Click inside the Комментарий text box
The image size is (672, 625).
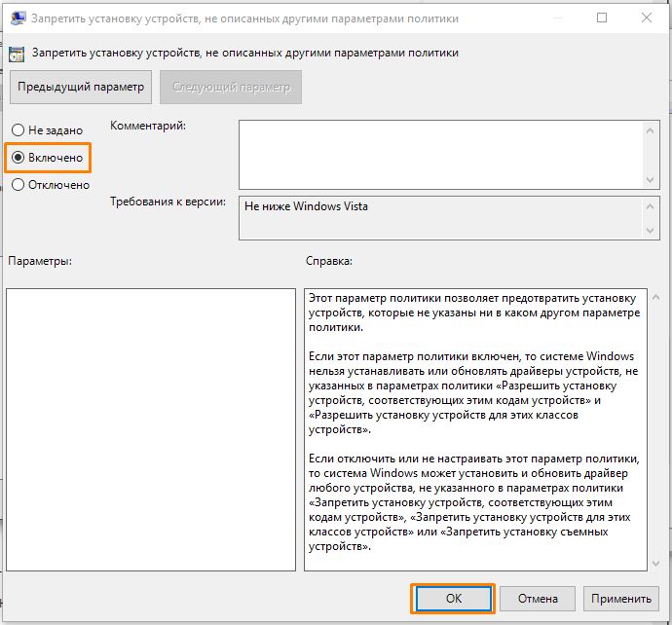point(440,154)
